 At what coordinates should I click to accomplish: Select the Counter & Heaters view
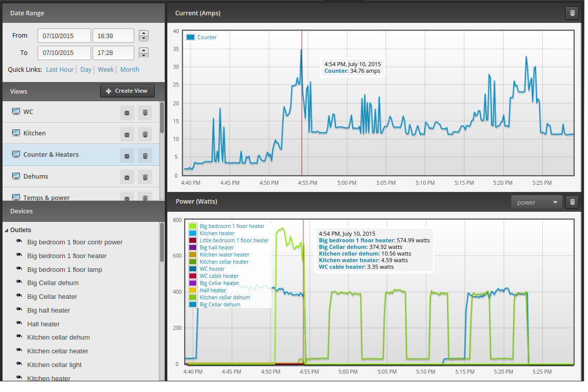click(51, 155)
